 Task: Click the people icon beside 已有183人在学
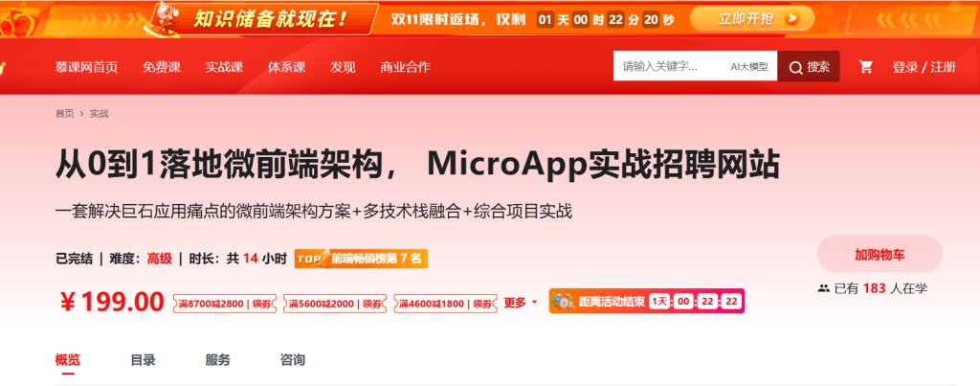click(823, 288)
